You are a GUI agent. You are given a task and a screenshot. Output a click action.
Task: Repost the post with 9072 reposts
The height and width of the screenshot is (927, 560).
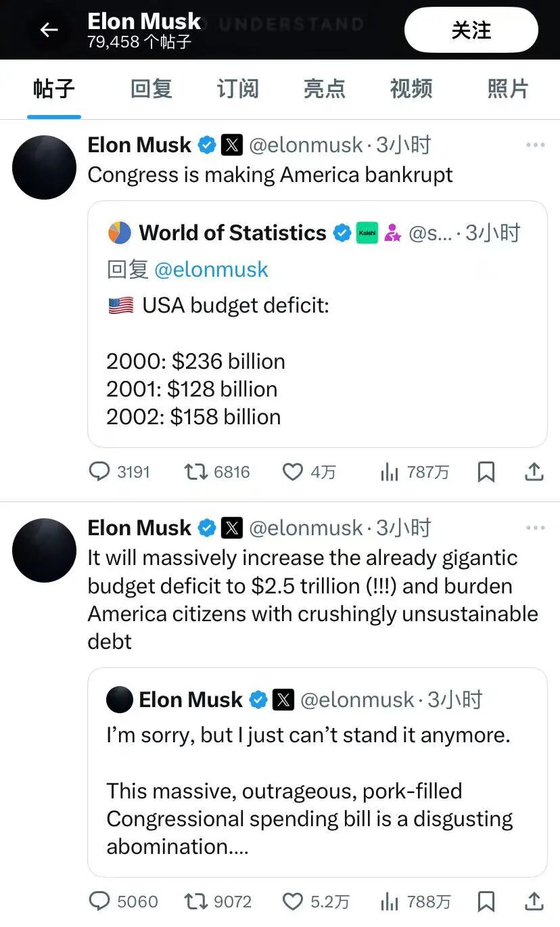(x=218, y=901)
